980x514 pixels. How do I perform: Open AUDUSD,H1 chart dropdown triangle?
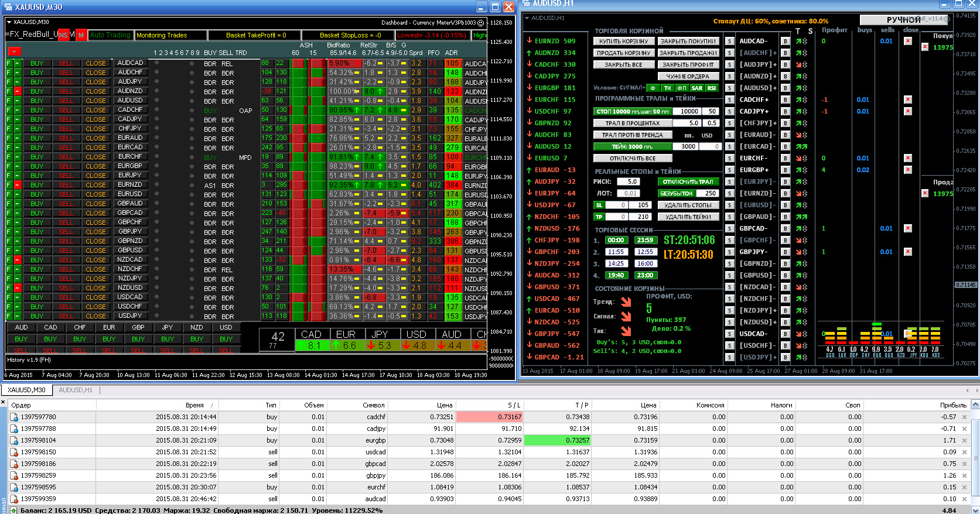pos(527,18)
